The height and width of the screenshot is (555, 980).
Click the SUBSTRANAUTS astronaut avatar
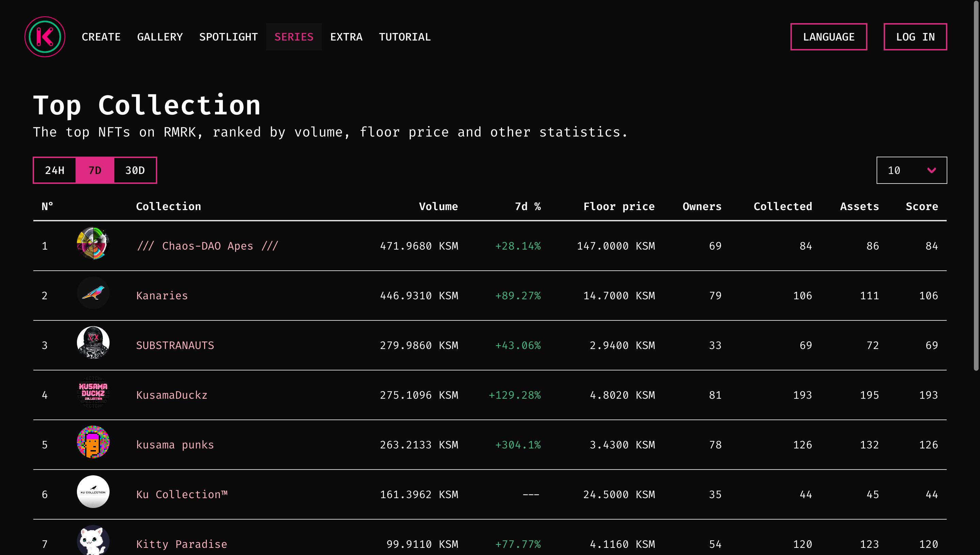93,343
